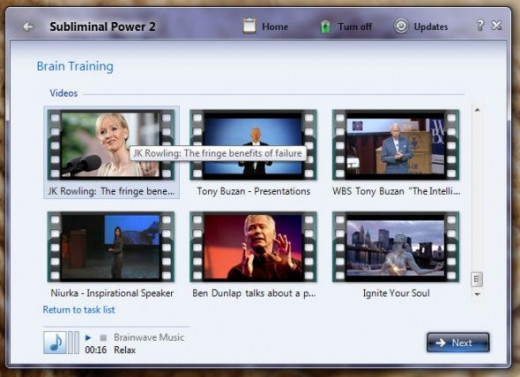Open the Home clipboard icon
The image size is (520, 377).
[249, 26]
